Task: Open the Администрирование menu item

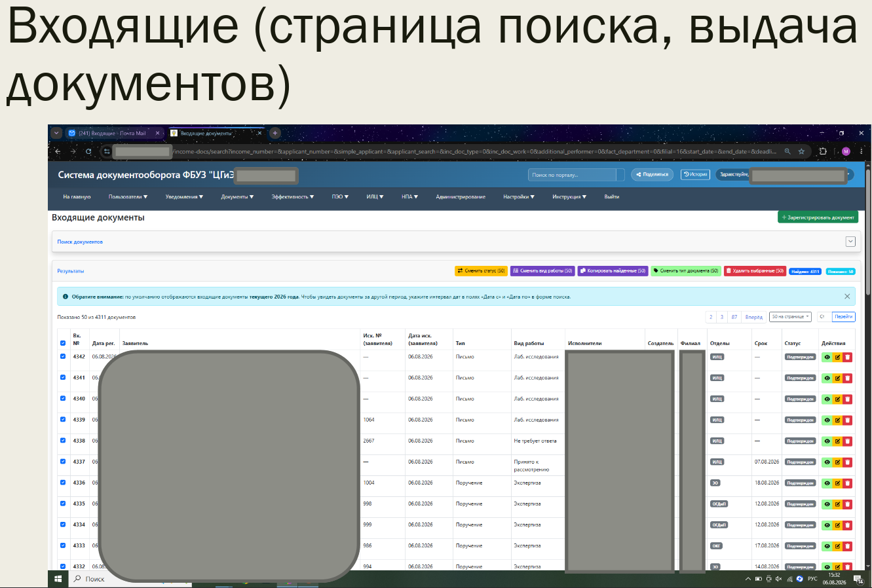Action: (x=461, y=196)
